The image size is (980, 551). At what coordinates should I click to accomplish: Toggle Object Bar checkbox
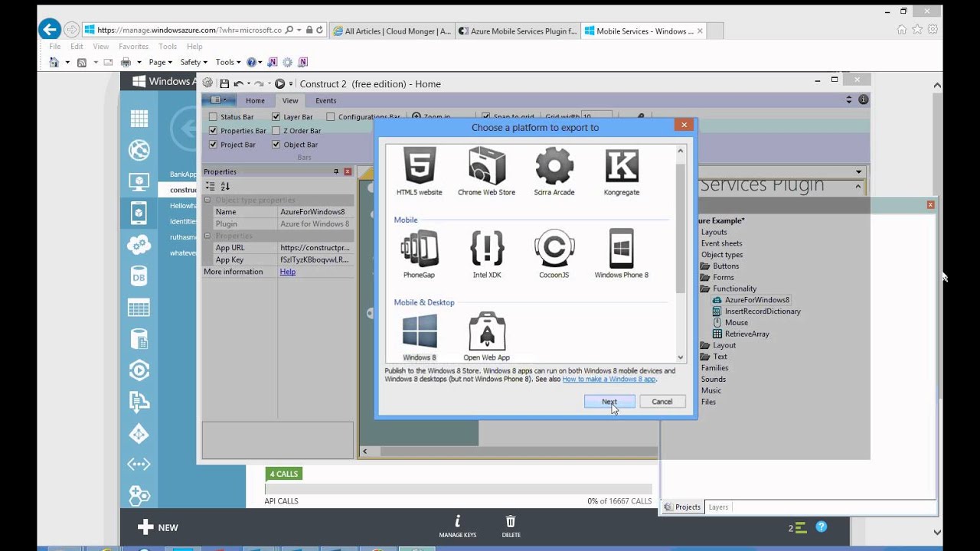coord(276,145)
